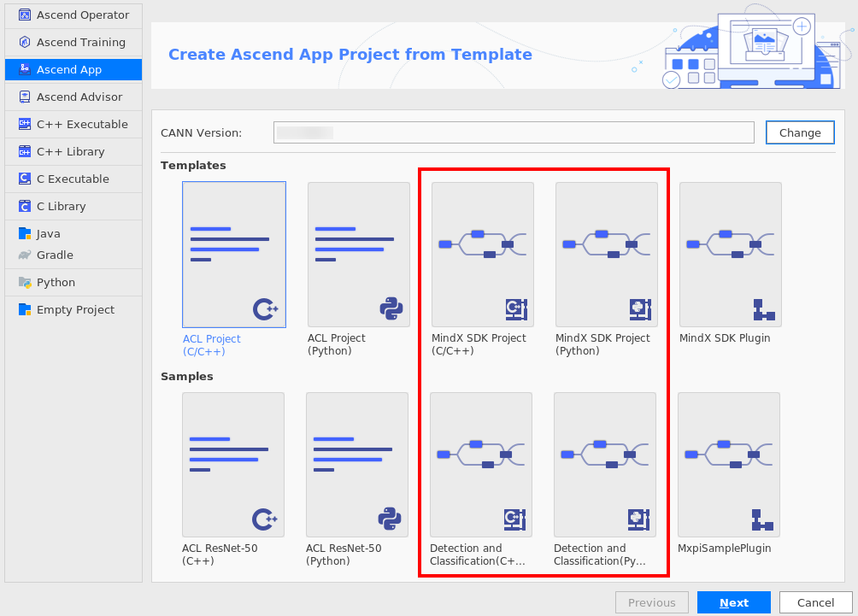Click the "Samples" section heading
This screenshot has height=616, width=858.
(x=186, y=377)
